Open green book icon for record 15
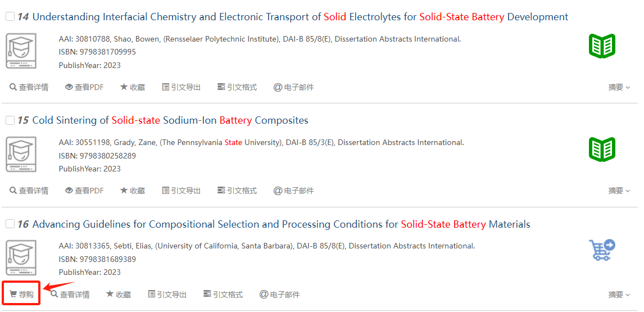Screen dimensions: 644x312 (x=602, y=149)
